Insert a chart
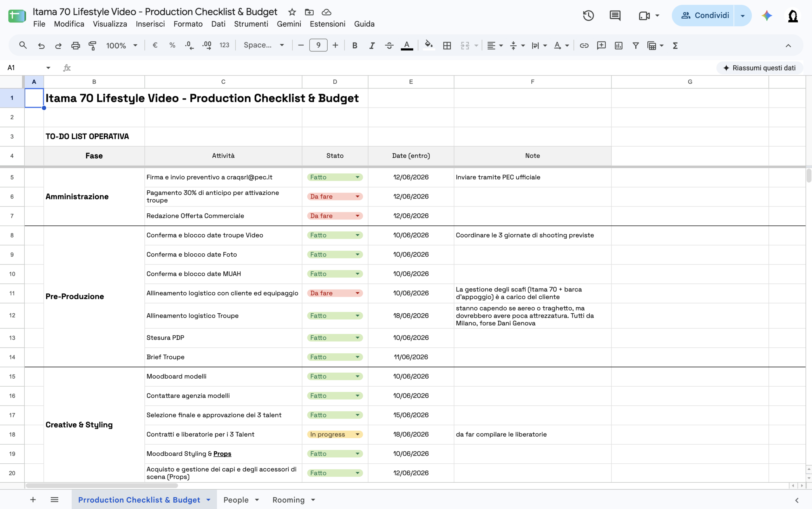Image resolution: width=812 pixels, height=509 pixels. [x=619, y=45]
